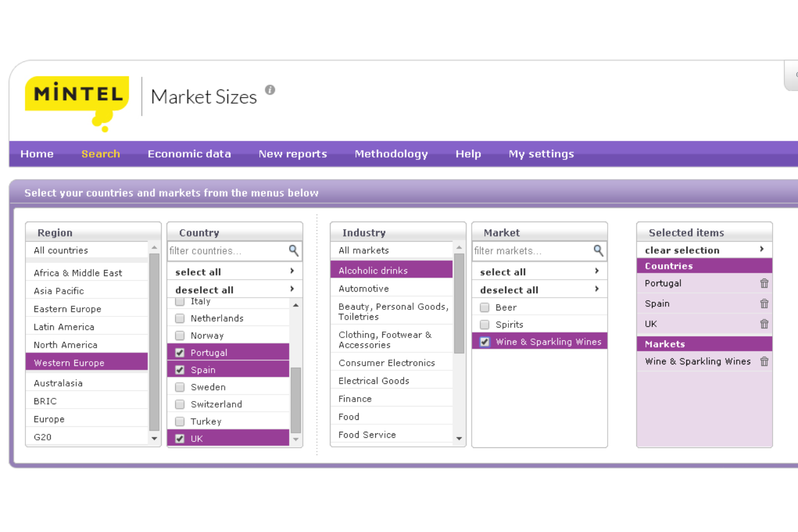Check the Spirits market checkbox
798x532 pixels.
click(x=485, y=324)
